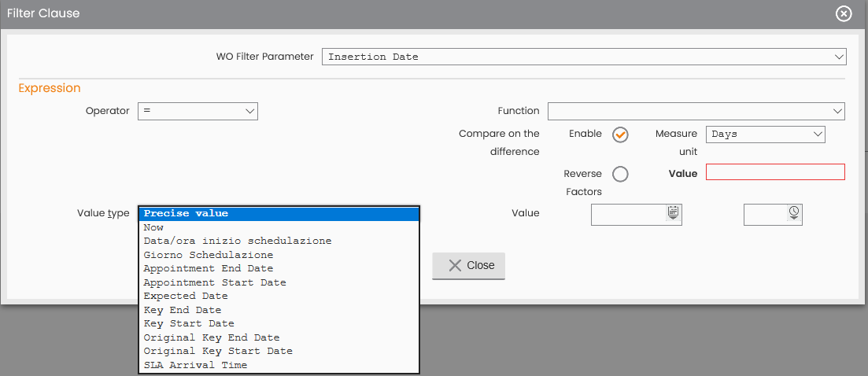Open the clock time picker icon
Image resolution: width=868 pixels, height=376 pixels.
pos(794,212)
